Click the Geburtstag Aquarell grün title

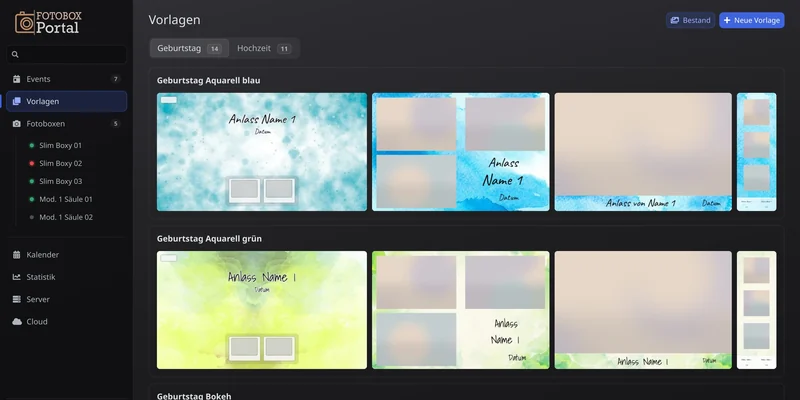pyautogui.click(x=209, y=239)
